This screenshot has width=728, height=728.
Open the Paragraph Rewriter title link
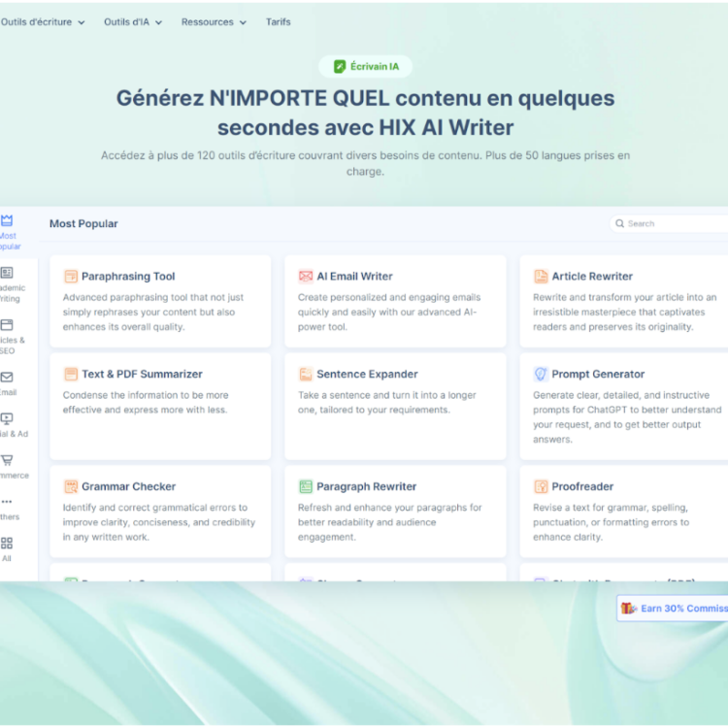coord(366,486)
